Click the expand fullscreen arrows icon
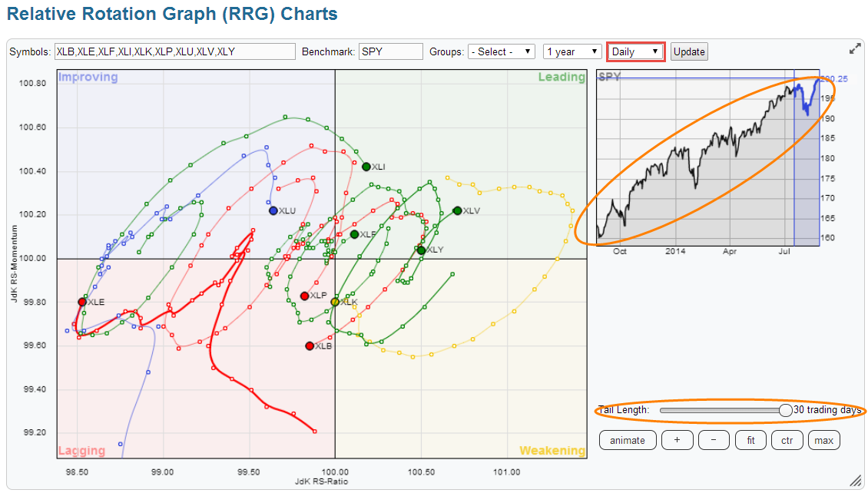The width and height of the screenshot is (868, 493). pyautogui.click(x=855, y=48)
